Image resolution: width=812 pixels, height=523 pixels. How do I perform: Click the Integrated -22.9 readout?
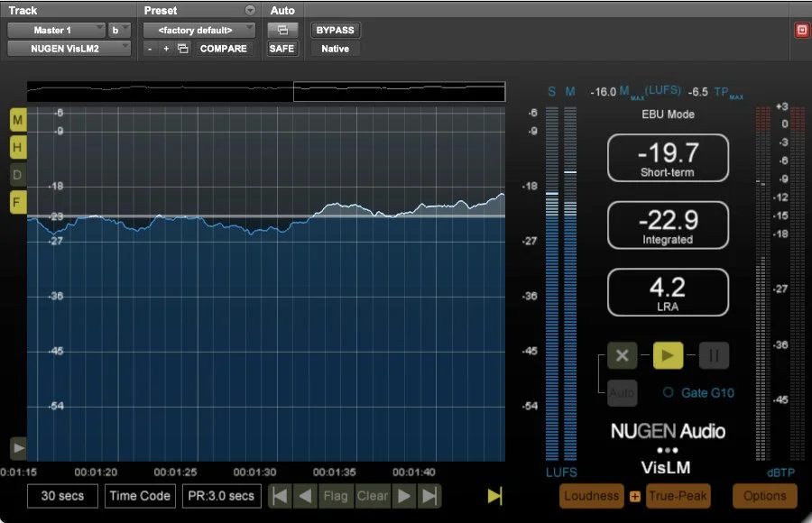pos(668,225)
